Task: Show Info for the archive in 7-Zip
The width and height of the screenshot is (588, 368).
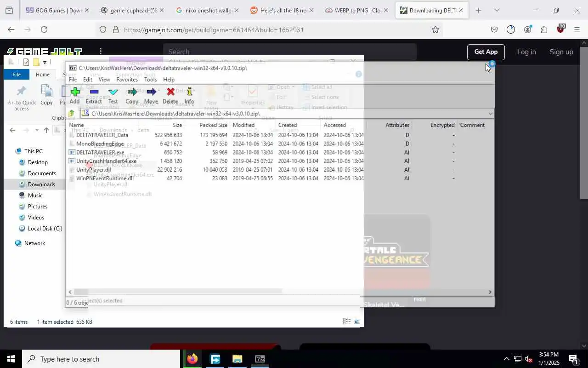Action: click(189, 96)
